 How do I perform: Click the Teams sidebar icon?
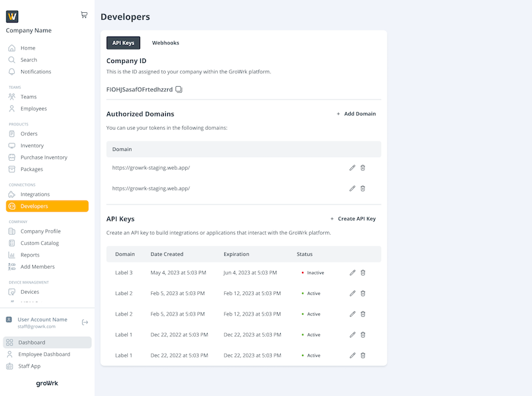pos(11,96)
